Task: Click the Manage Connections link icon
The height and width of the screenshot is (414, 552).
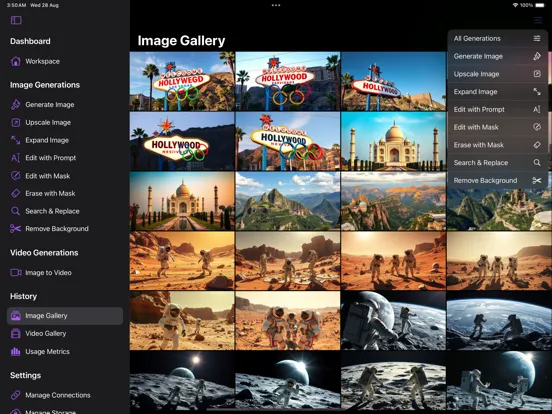Action: (x=15, y=395)
